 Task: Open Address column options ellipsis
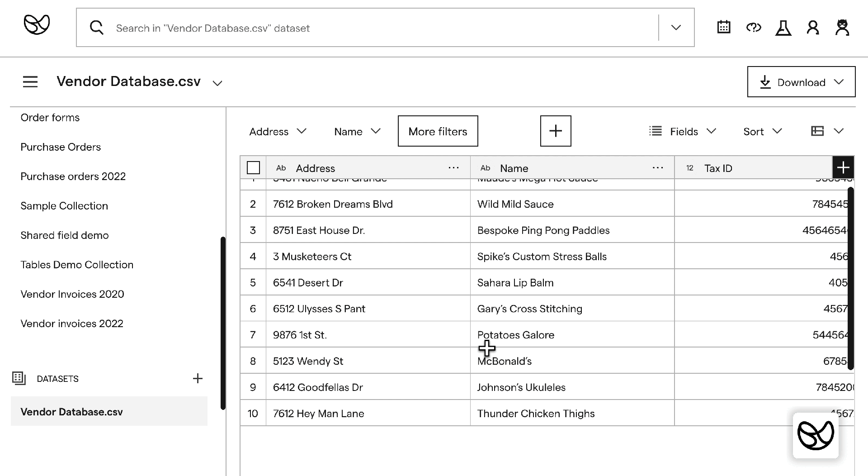point(453,168)
